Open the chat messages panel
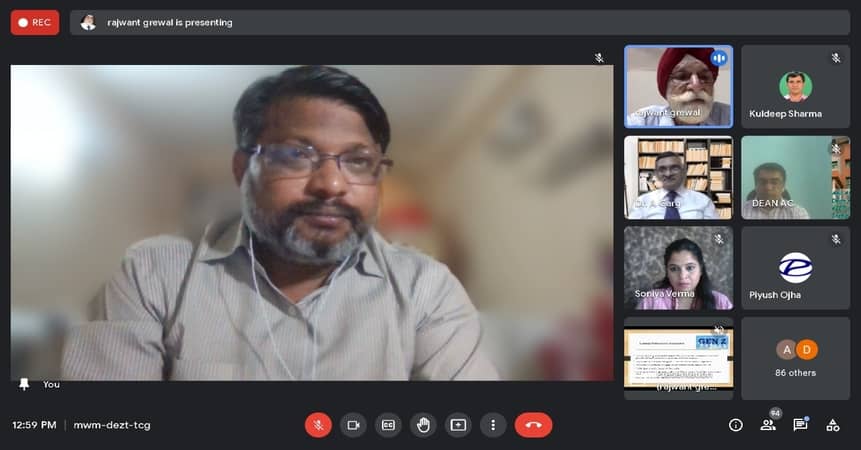Screen dimensions: 861x450 click(800, 425)
